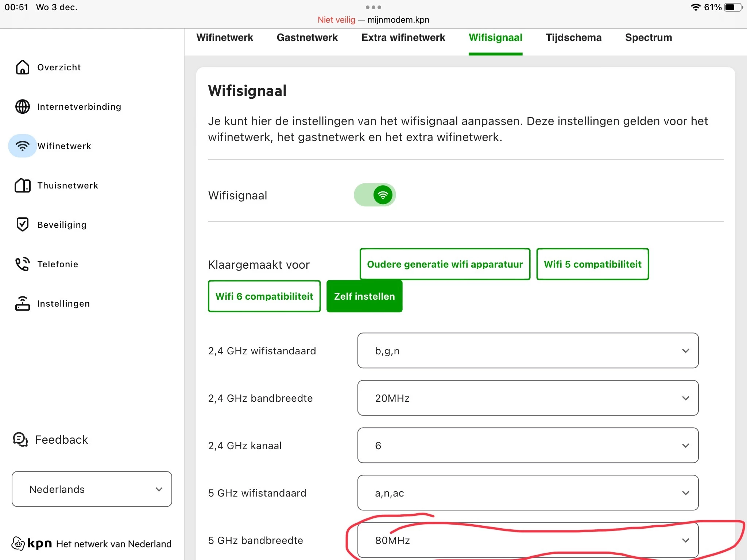
Task: Open the Nederlands language selector
Action: click(x=92, y=489)
